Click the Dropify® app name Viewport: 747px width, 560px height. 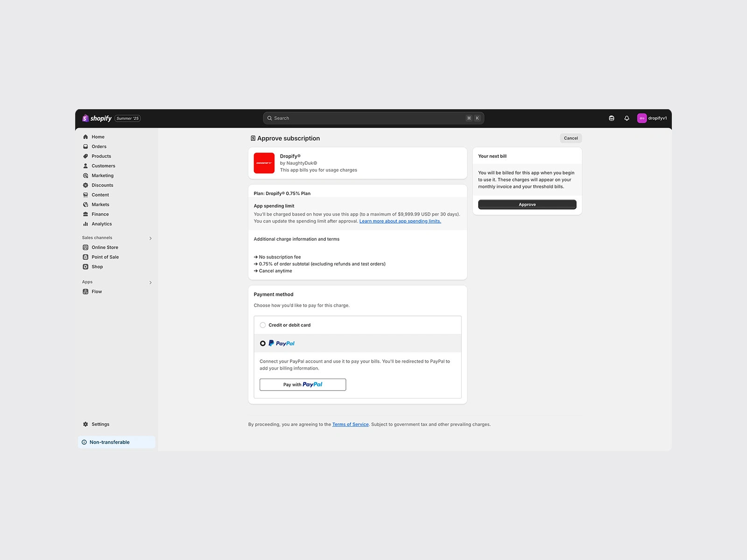pyautogui.click(x=290, y=156)
